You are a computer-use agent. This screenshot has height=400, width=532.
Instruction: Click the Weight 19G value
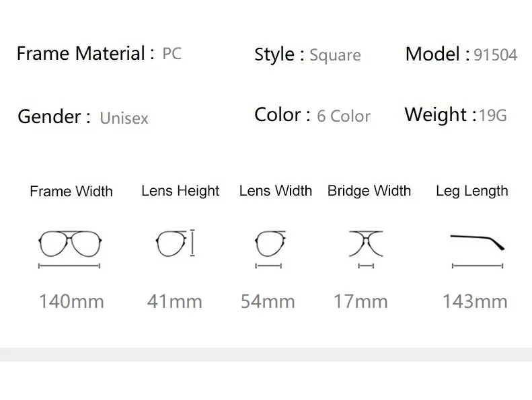(493, 116)
